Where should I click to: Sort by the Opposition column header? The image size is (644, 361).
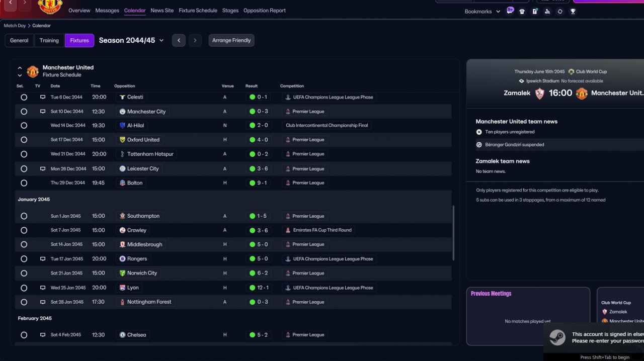point(125,86)
